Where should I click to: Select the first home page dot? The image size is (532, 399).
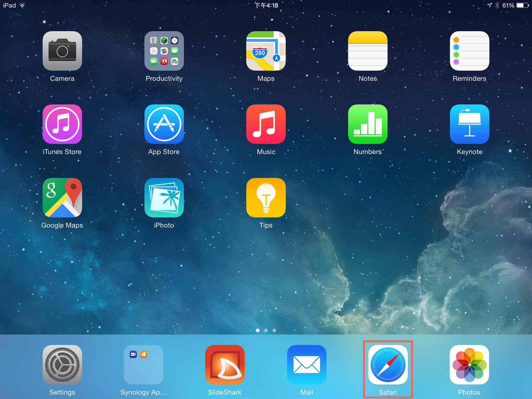[x=258, y=330]
